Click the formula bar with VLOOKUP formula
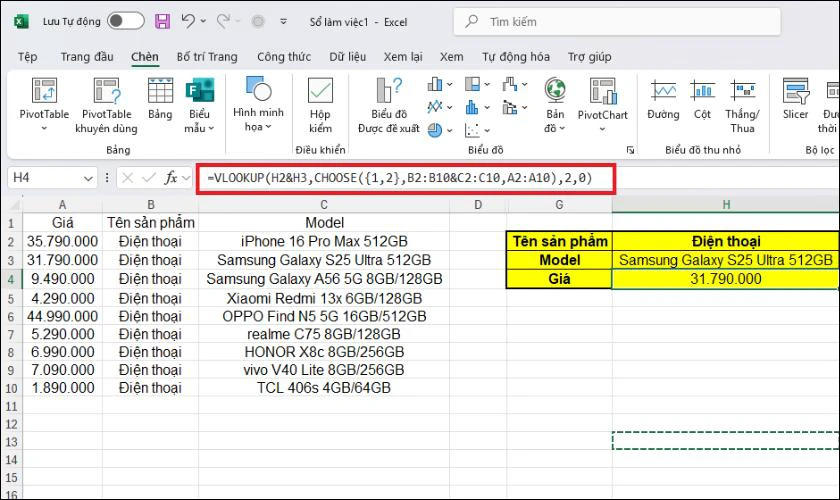Image resolution: width=840 pixels, height=500 pixels. (x=406, y=178)
